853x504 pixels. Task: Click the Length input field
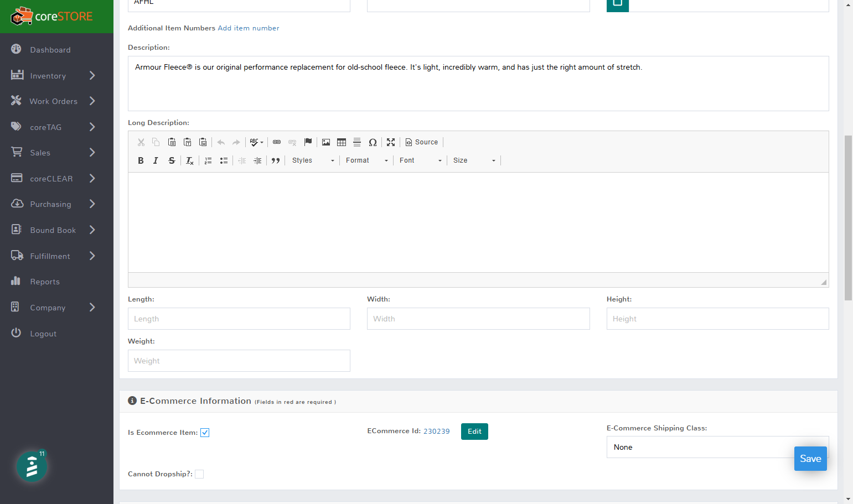239,319
